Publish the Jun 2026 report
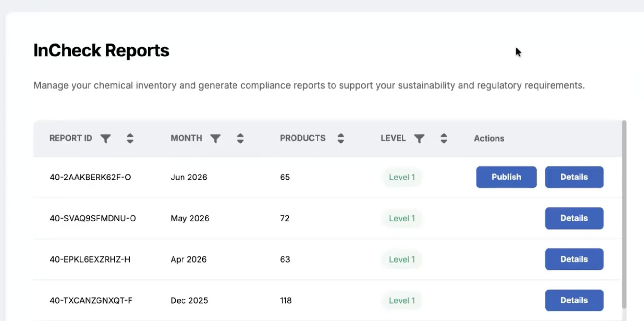 point(506,177)
